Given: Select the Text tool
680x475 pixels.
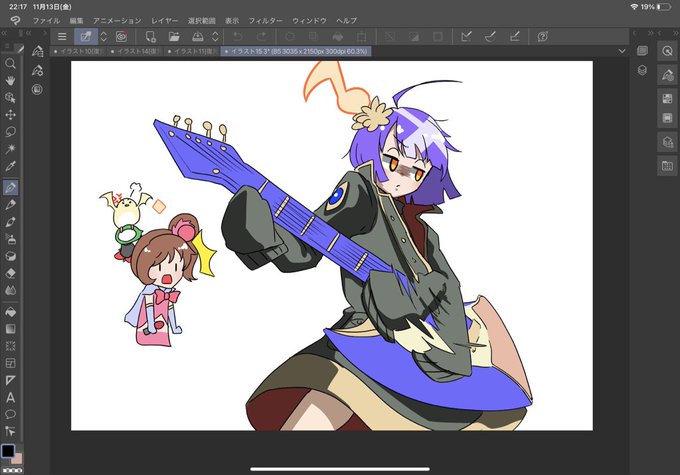Looking at the screenshot, I should 10,397.
